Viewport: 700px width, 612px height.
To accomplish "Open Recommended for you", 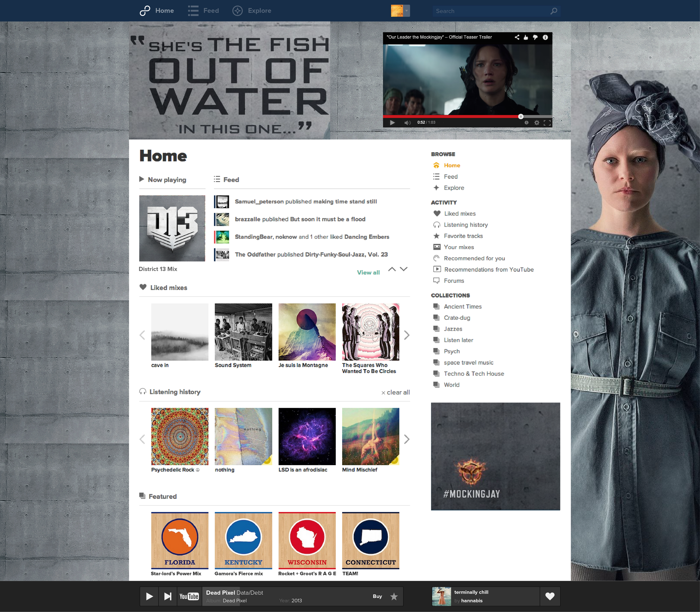I will click(474, 259).
